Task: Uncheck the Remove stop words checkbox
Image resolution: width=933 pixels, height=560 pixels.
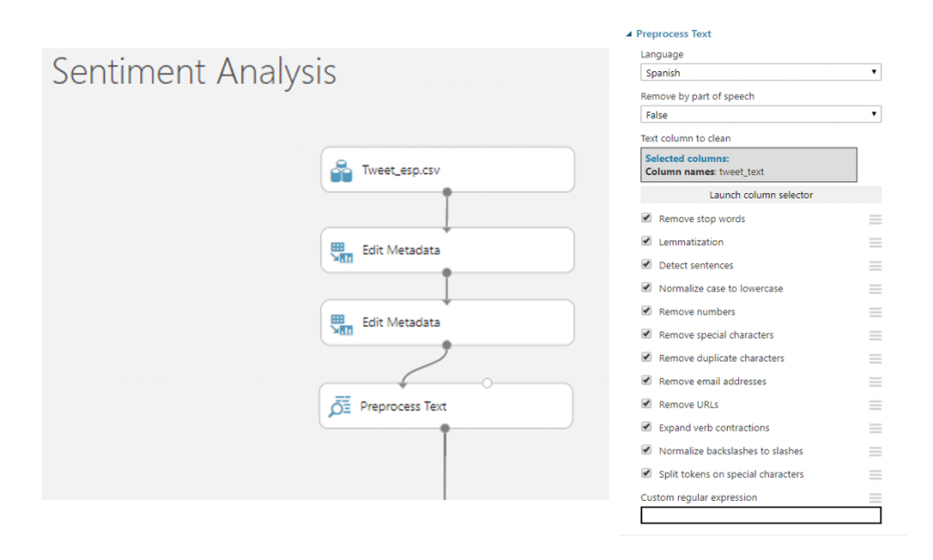Action: tap(647, 219)
